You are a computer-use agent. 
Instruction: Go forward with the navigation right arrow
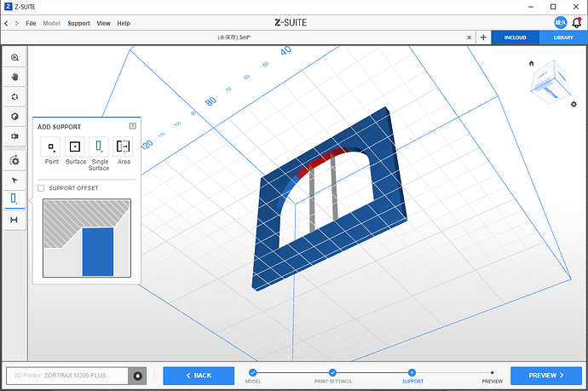[x=16, y=23]
